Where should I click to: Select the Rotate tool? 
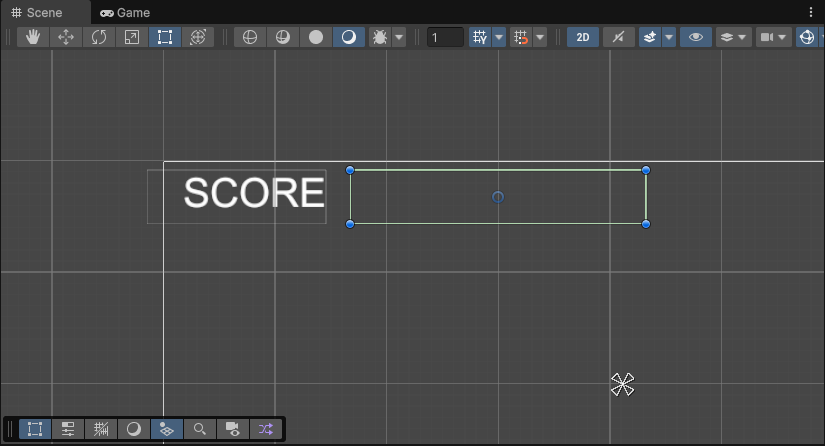pos(99,37)
